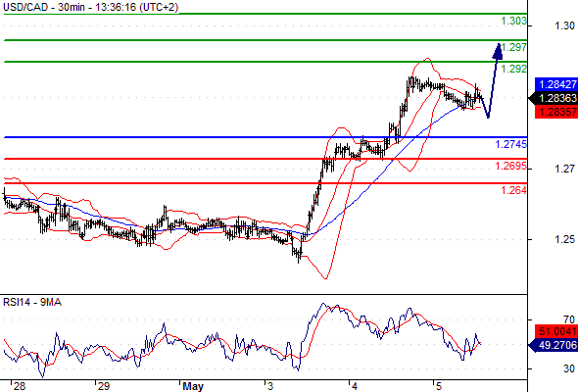Click the 1.2695 support level label

click(511, 166)
